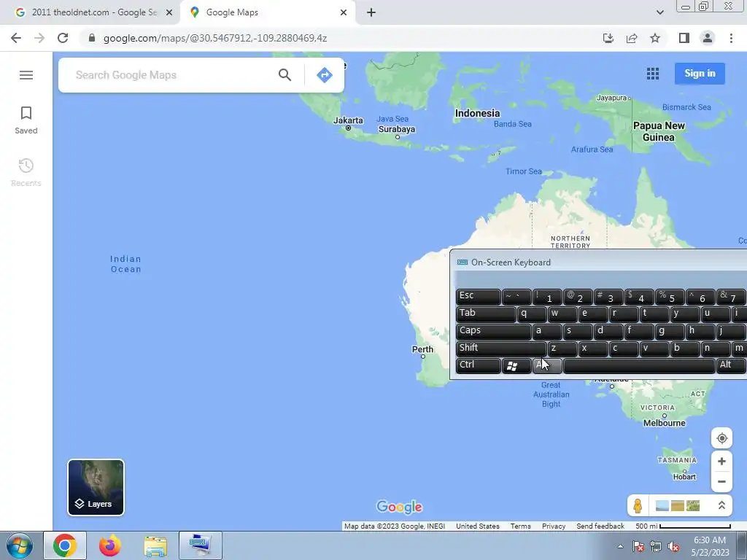Open Recents in the sidebar
The image size is (747, 560).
click(x=26, y=172)
